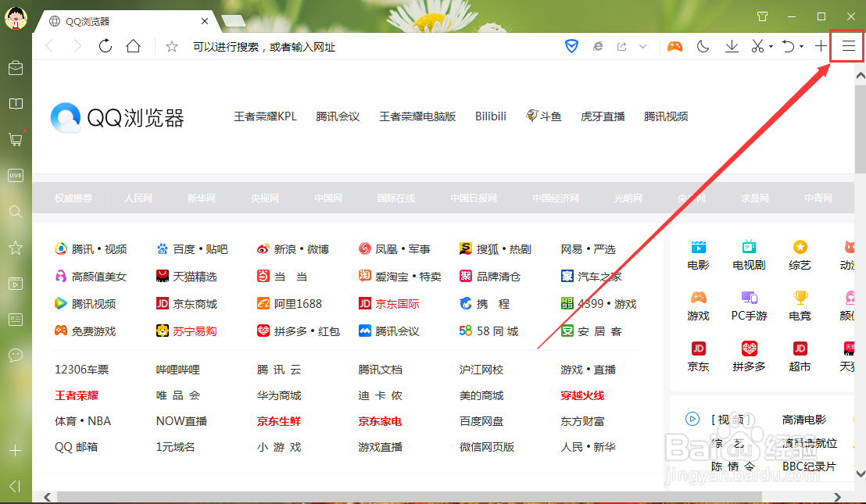Viewport: 866px width, 504px height.
Task: Open the news sidebar icon
Action: (16, 319)
